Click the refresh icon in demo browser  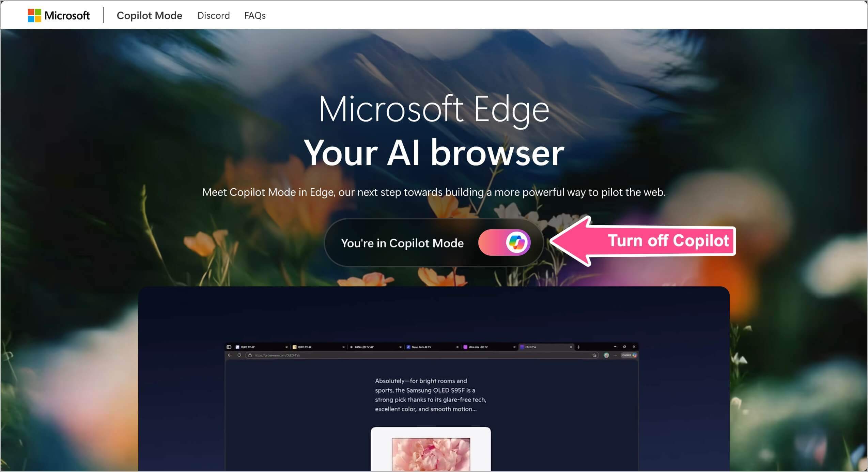pyautogui.click(x=239, y=355)
